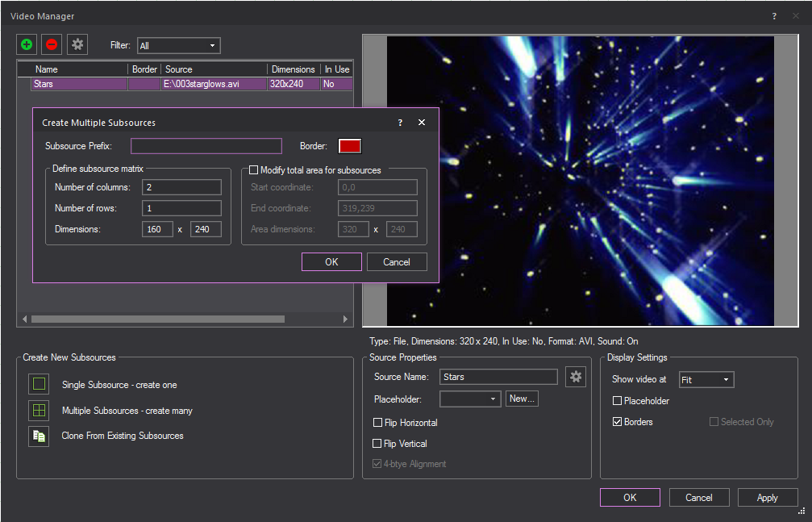Confirm subsource creation with OK

tap(331, 261)
